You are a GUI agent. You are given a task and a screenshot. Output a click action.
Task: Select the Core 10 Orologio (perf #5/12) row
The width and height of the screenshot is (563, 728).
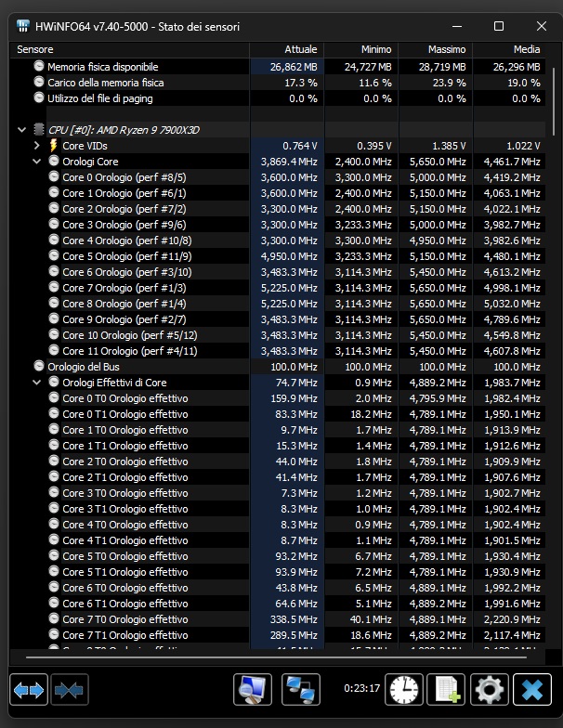point(278,334)
